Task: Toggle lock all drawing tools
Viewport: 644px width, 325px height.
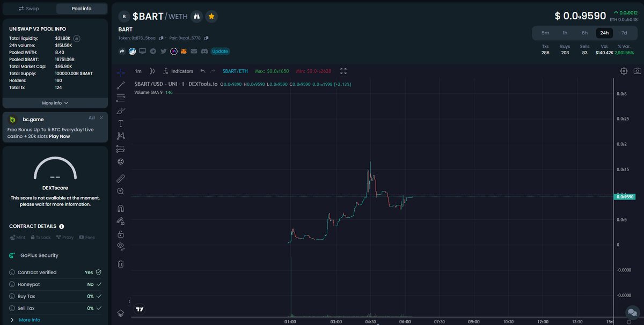Action: tap(121, 234)
